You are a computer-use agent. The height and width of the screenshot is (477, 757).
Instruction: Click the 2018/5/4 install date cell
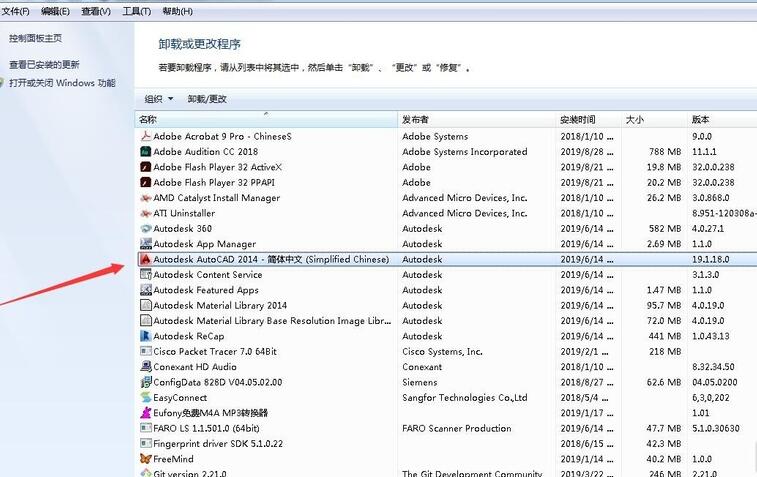(584, 398)
